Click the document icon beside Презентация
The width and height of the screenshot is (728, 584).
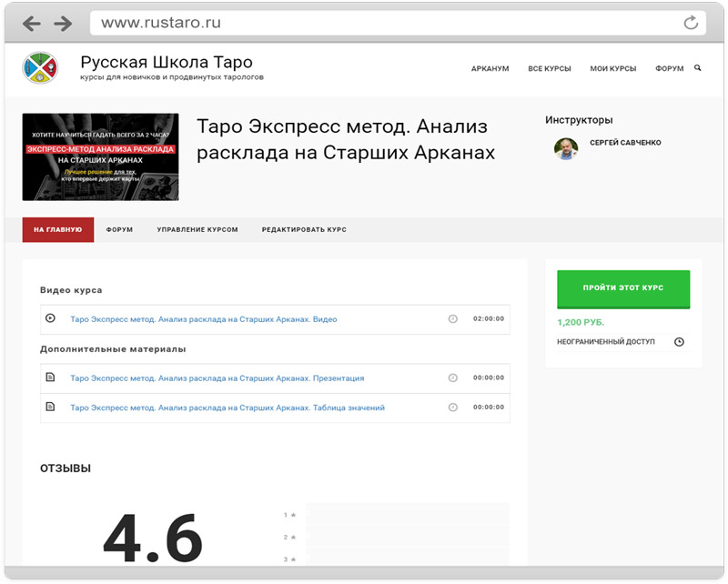point(50,378)
